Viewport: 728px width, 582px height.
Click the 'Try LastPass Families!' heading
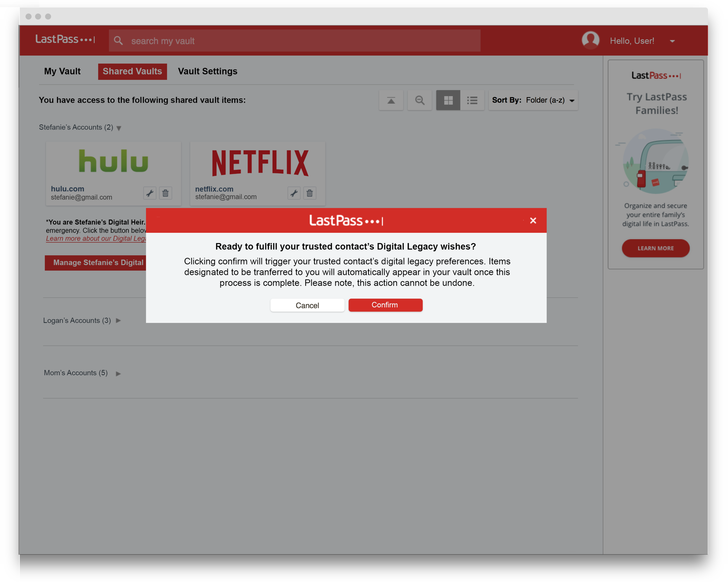[x=657, y=103]
